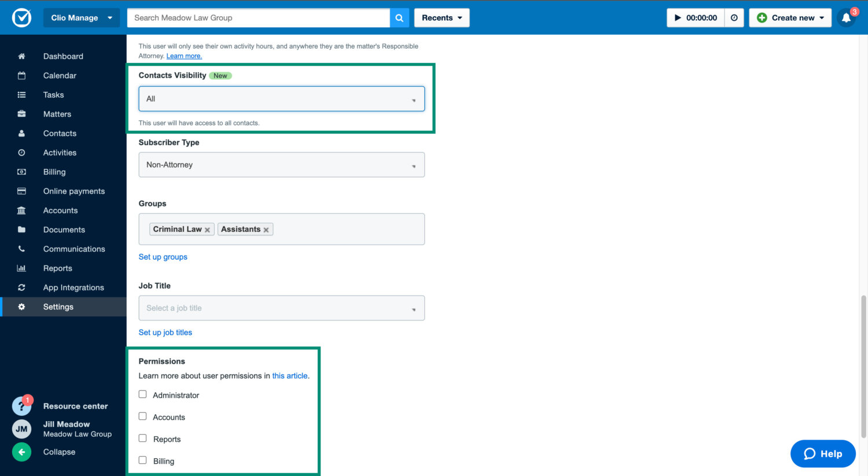Click the Set up groups link
This screenshot has height=476, width=868.
pos(163,257)
